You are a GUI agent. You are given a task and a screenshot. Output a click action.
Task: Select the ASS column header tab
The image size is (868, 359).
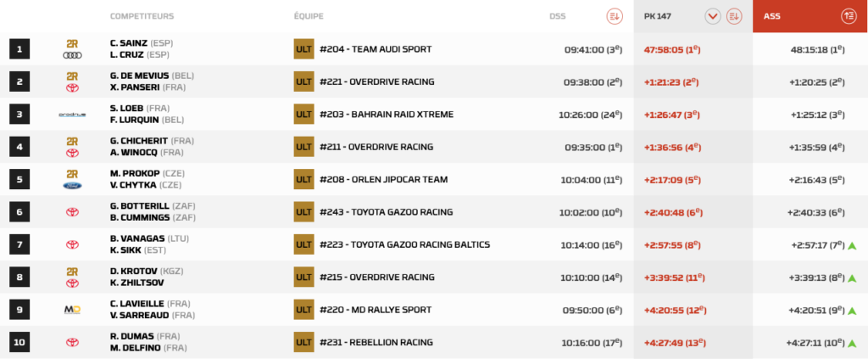point(771,16)
